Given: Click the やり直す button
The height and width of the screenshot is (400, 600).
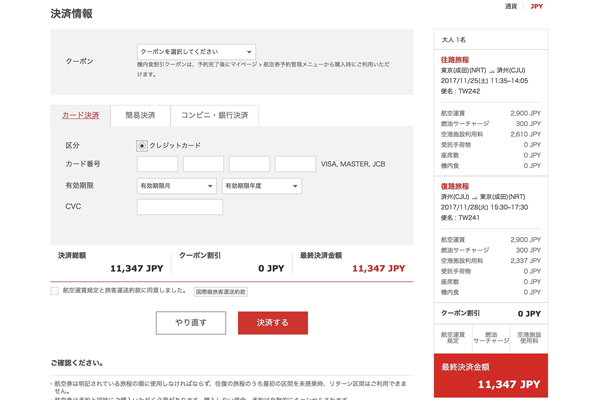Looking at the screenshot, I should coord(191,323).
